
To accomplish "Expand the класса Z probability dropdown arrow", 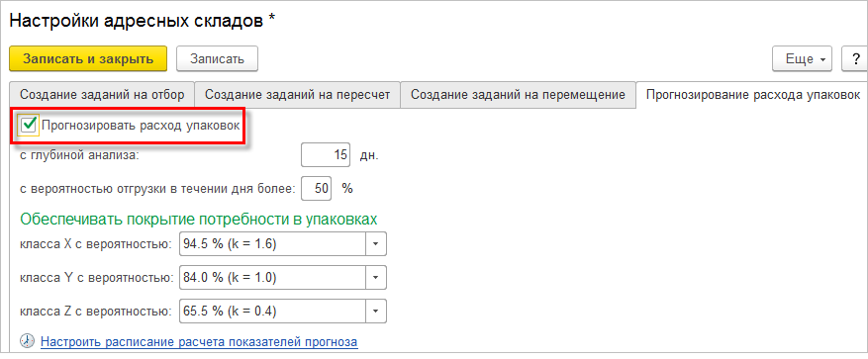I will click(x=376, y=312).
